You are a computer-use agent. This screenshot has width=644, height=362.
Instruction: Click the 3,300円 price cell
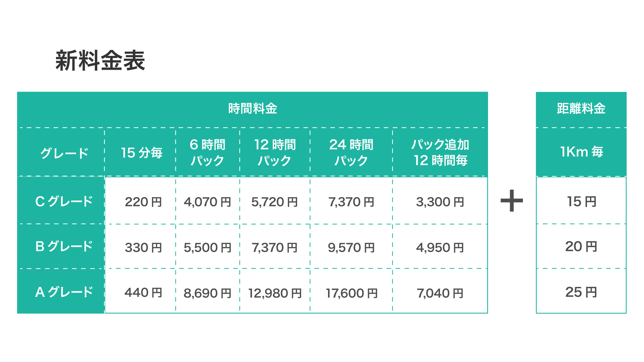coord(440,202)
